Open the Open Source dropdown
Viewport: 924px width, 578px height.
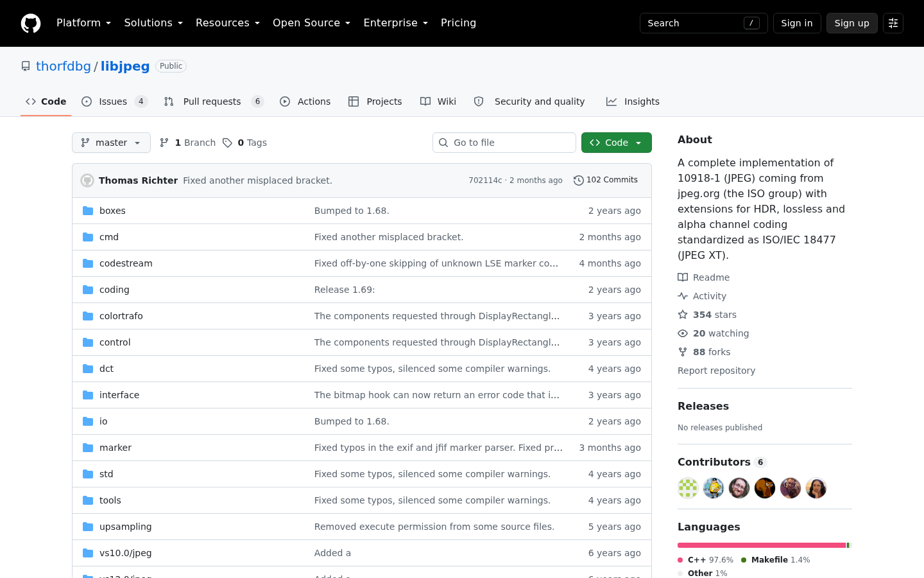(311, 23)
